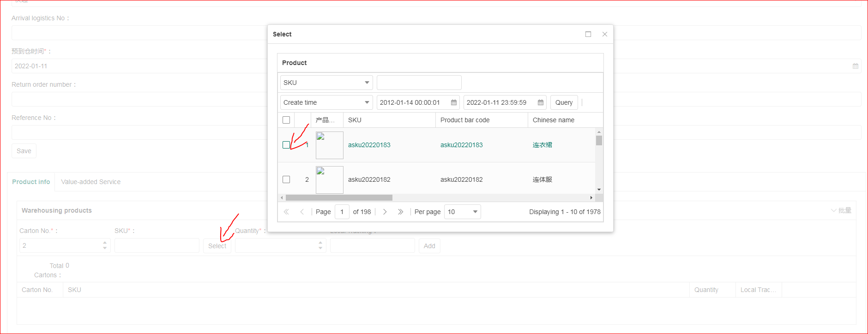Click the 连体服 Chinese name cell
The height and width of the screenshot is (334, 868).
pos(542,179)
